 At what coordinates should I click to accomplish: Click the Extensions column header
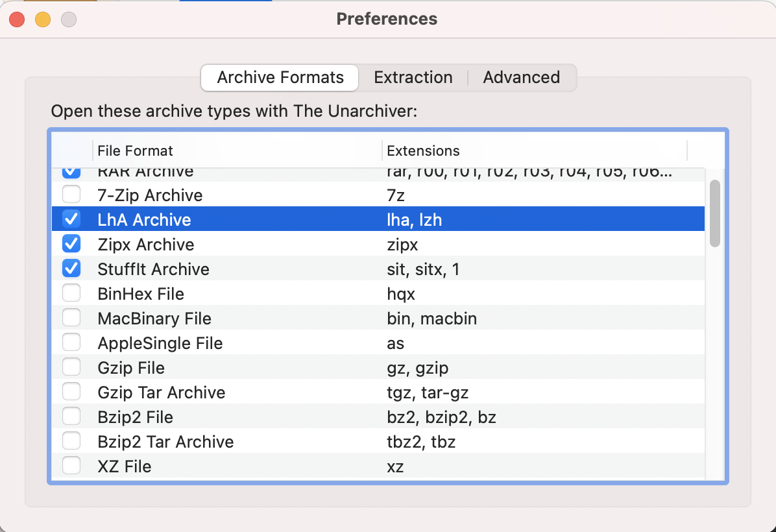(x=423, y=151)
